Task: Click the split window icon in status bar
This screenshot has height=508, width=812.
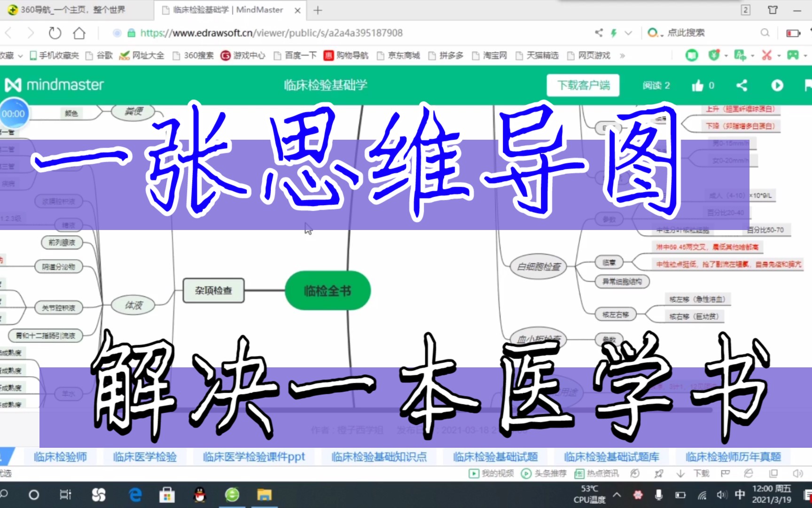Action: tap(773, 473)
